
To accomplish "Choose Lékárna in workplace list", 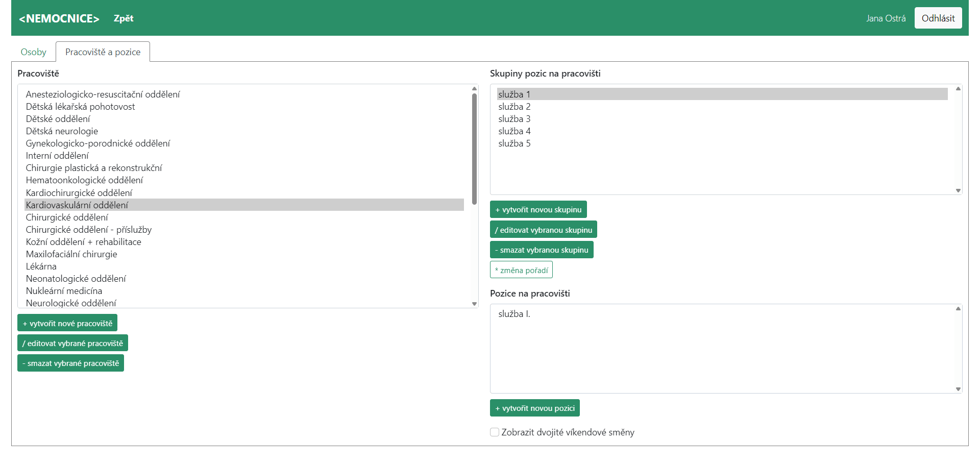I will pyautogui.click(x=244, y=266).
